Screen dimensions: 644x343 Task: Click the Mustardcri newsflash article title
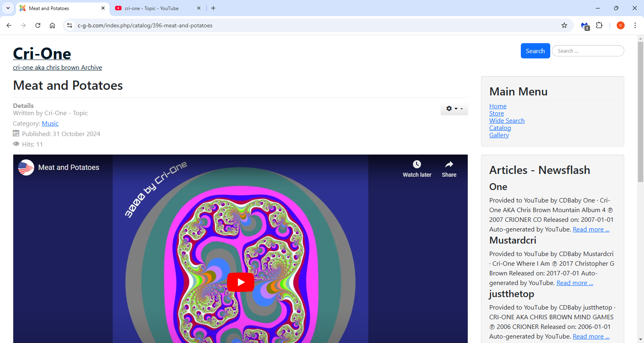point(513,240)
